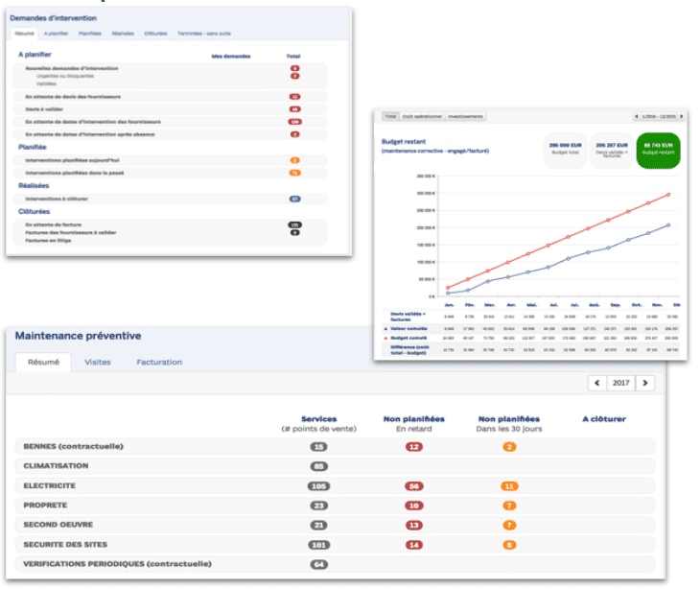This screenshot has height=589, width=700.
Task: Advance to next year after 2017
Action: tap(646, 384)
